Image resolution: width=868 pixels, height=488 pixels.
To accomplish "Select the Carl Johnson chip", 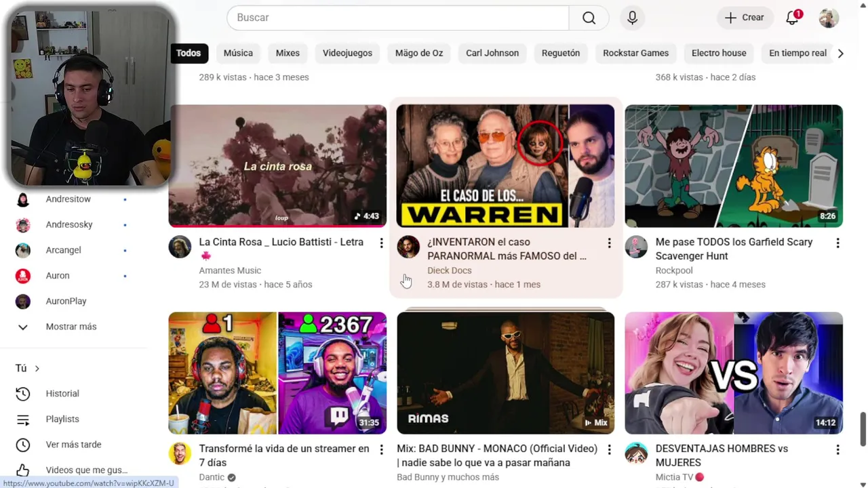I will (x=492, y=53).
